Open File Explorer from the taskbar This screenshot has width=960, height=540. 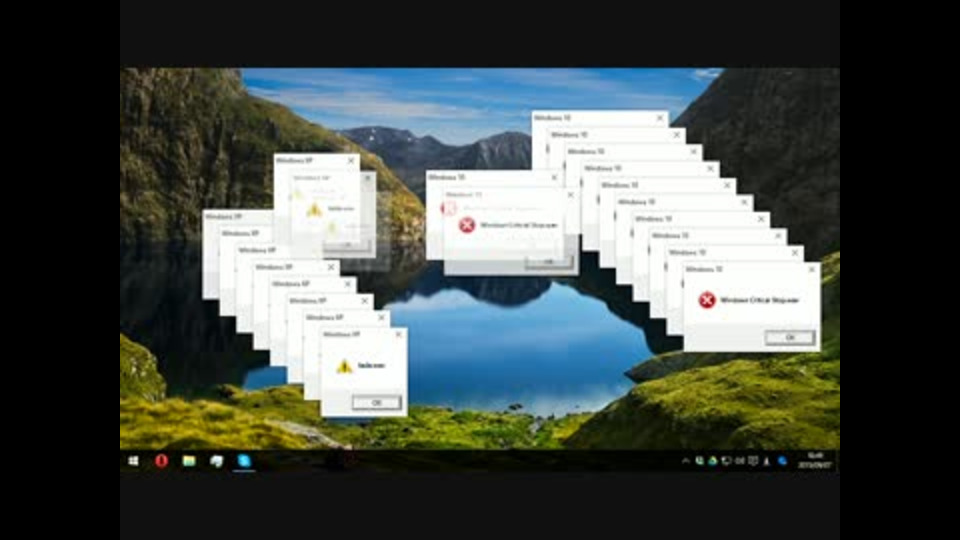coord(189,460)
